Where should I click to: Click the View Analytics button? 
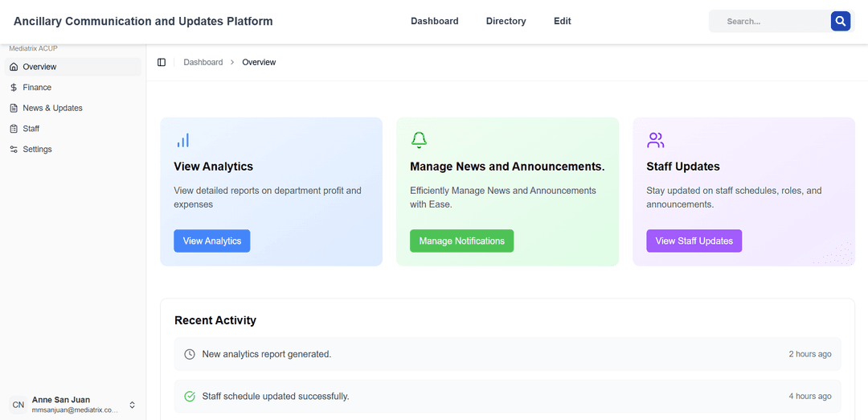(x=211, y=241)
